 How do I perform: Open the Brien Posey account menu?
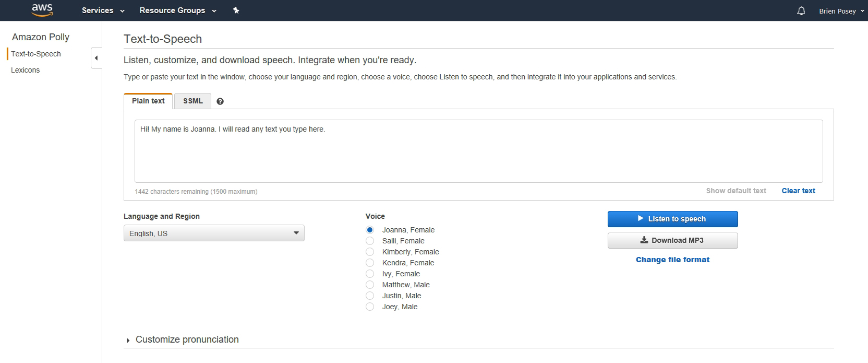(841, 11)
